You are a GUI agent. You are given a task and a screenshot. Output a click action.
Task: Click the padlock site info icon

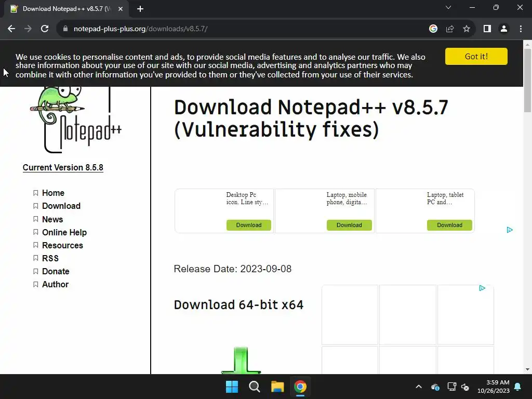pyautogui.click(x=65, y=29)
